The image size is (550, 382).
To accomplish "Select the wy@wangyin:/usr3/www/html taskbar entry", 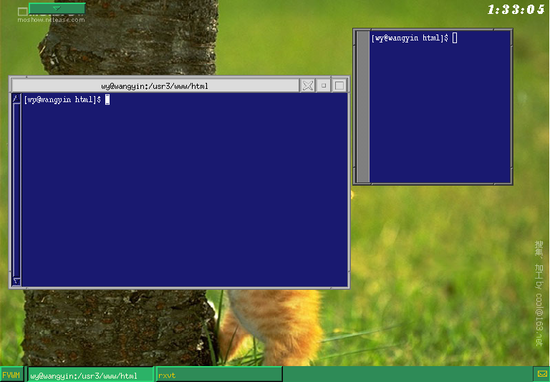I will point(90,375).
